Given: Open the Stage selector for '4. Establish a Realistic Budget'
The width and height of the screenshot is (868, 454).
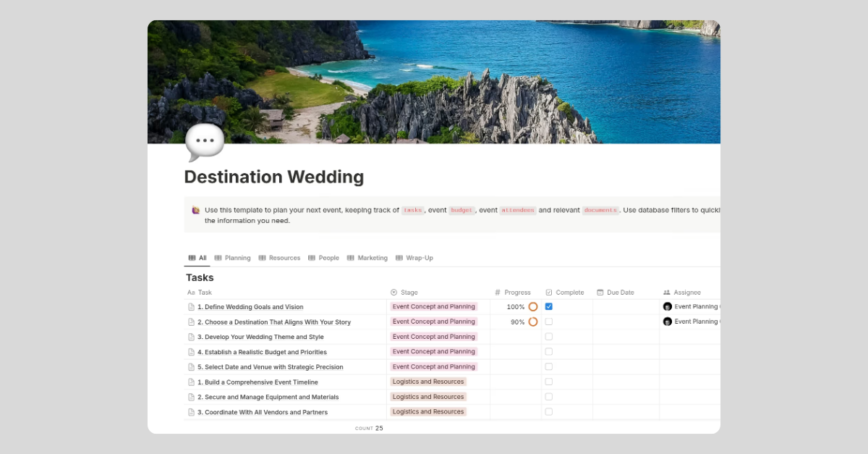Looking at the screenshot, I should 433,351.
